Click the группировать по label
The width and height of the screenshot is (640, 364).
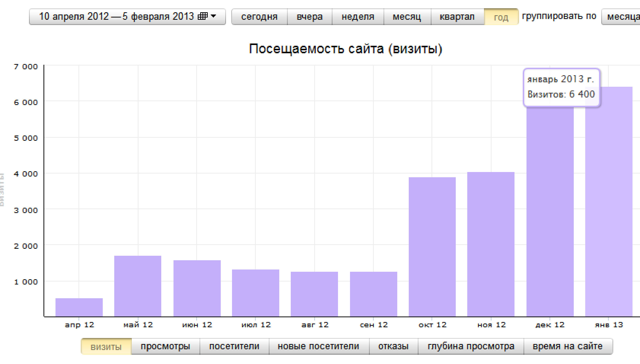[x=559, y=16]
